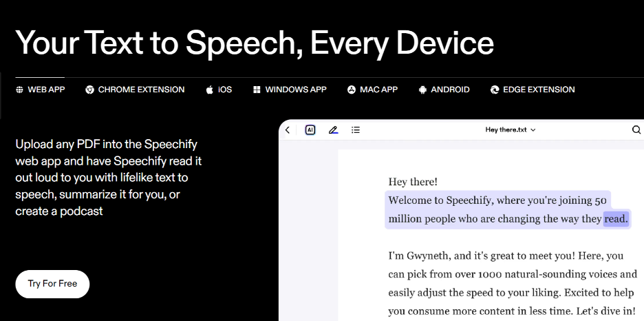Image resolution: width=644 pixels, height=321 pixels.
Task: Click the Chrome logo icon
Action: 89,90
